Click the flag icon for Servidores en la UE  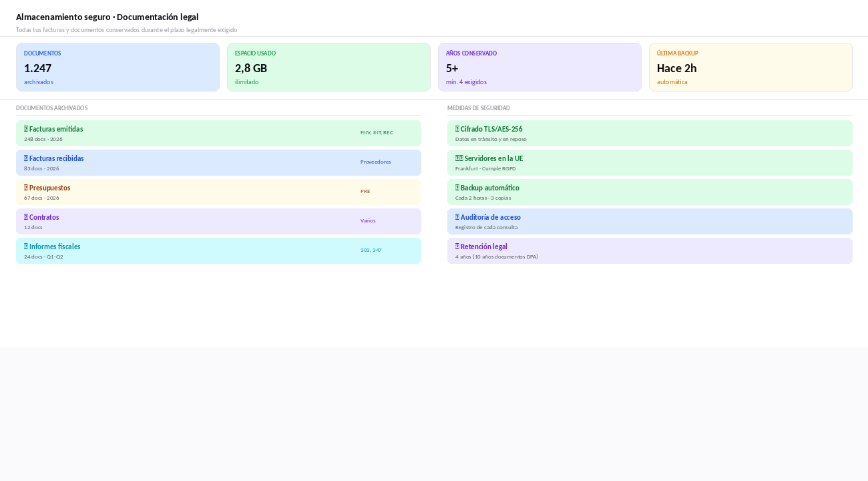click(459, 158)
